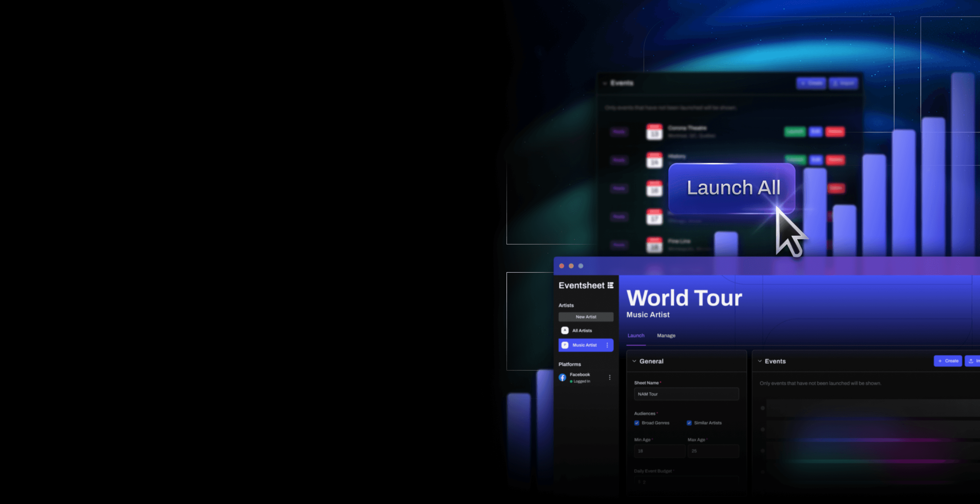Click the All Artists avatar icon

[565, 330]
